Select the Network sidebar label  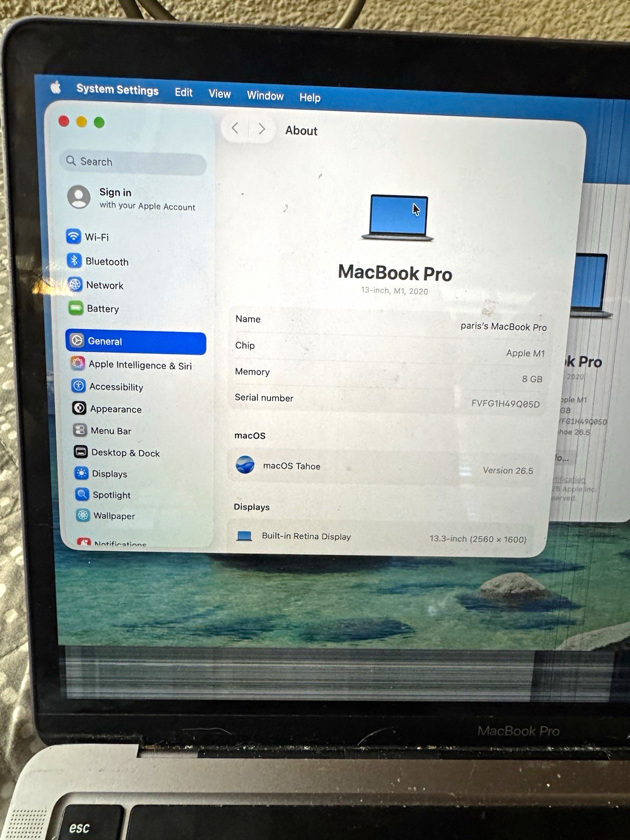[105, 285]
